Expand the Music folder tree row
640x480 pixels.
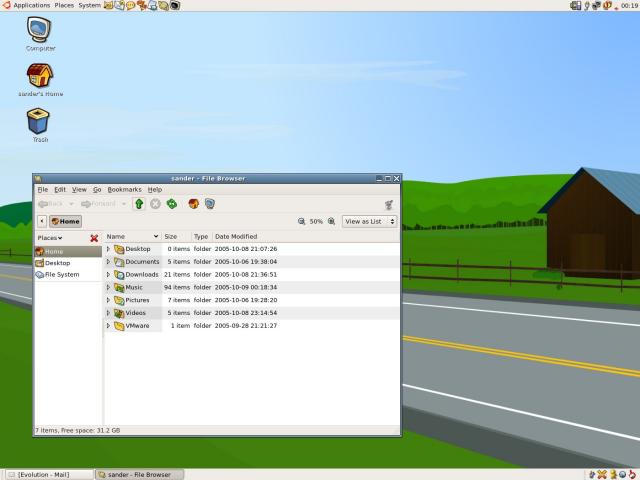pos(108,287)
